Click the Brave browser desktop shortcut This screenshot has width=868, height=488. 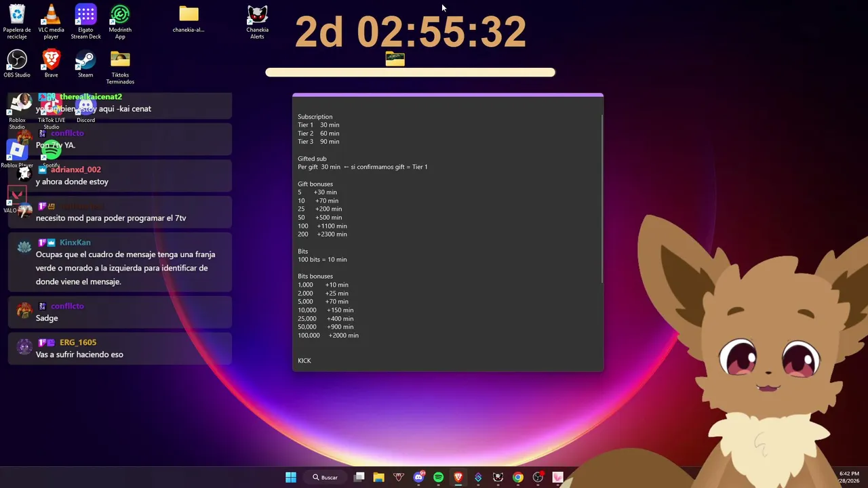pyautogui.click(x=51, y=63)
